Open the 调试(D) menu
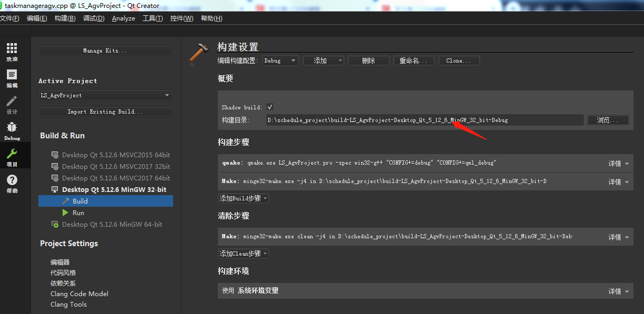This screenshot has width=644, height=314. [94, 18]
